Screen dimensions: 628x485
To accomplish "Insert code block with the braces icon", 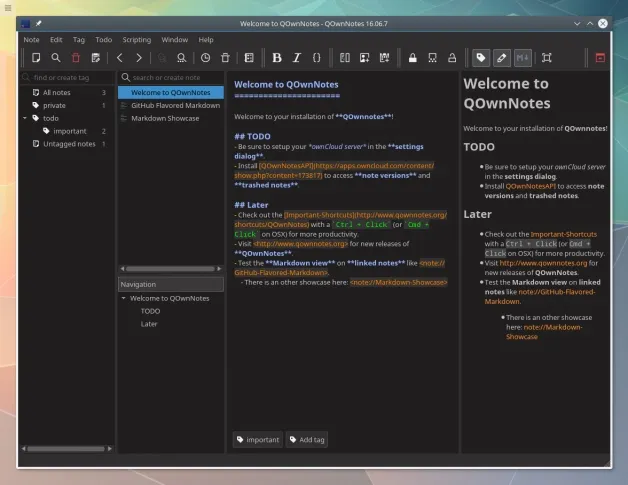I will [316, 58].
